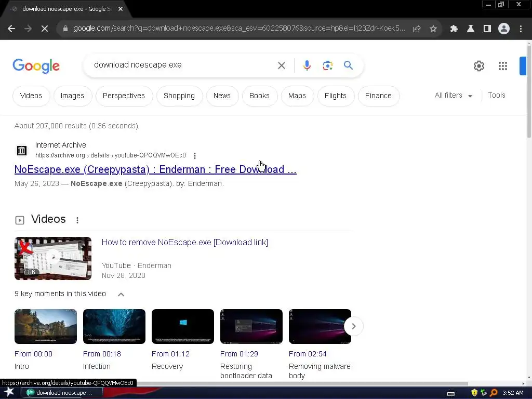Open Finance results filter

pyautogui.click(x=378, y=96)
